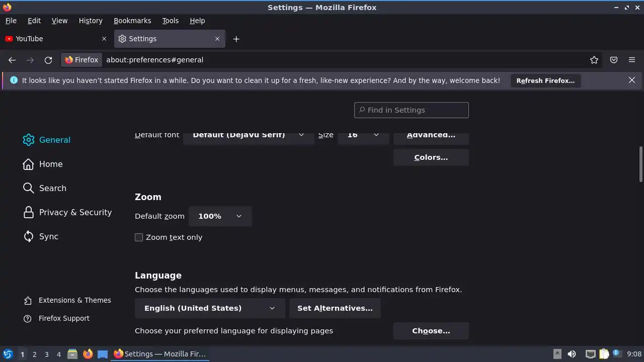Screen dimensions: 644x362
Task: Open Extensions & Themes
Action: point(67,300)
